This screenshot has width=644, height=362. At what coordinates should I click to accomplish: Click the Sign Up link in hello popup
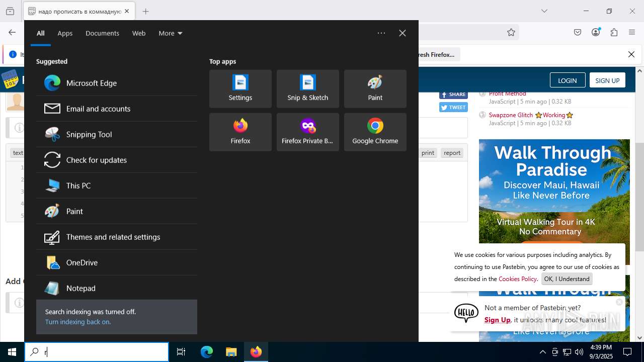click(x=497, y=320)
